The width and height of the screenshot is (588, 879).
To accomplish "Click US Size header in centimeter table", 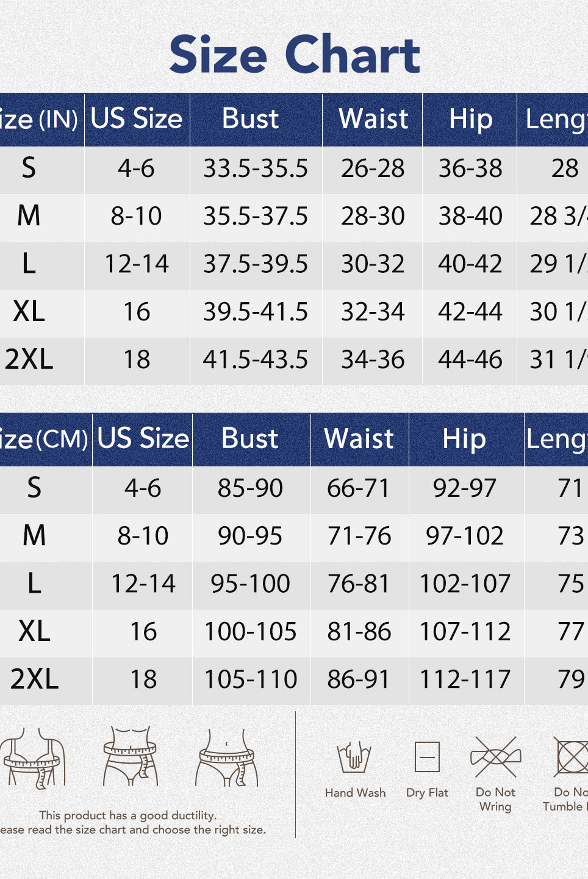I will (143, 439).
